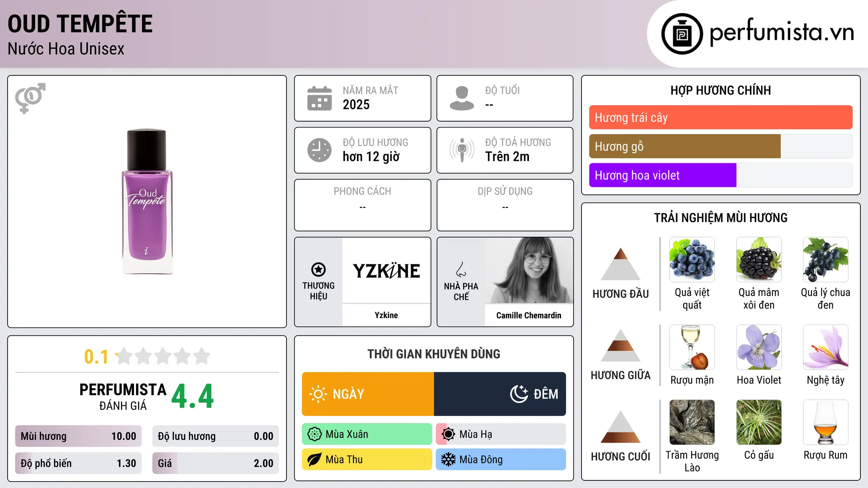The height and width of the screenshot is (488, 868).
Task: Select the Quả lý chua đen note image
Action: tap(826, 260)
